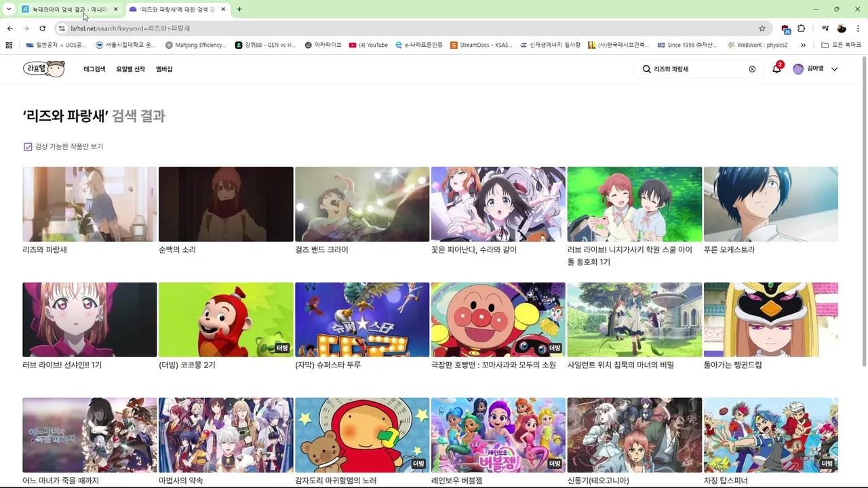Open the StreamDocs bookmark
Screen dimensions: 868x488
click(x=481, y=45)
